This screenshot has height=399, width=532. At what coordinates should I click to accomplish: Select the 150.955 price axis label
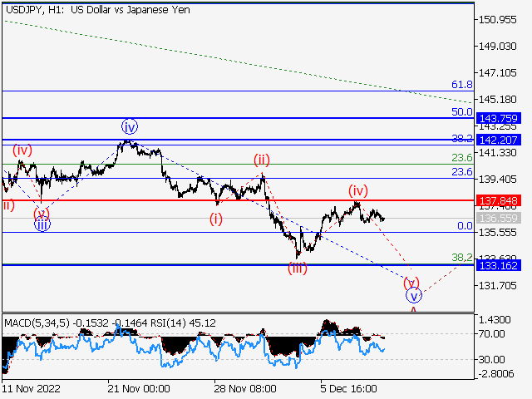[497, 20]
